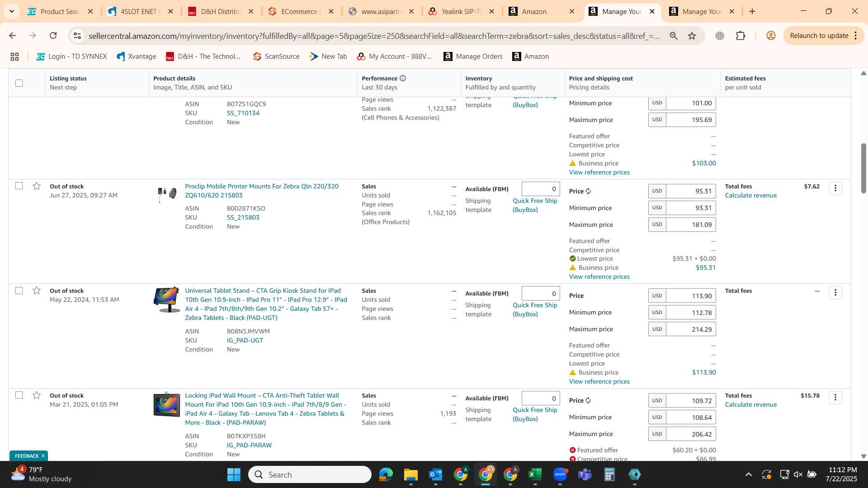Open Quick Free Ship template for Universal Tablet Stand

(535, 310)
